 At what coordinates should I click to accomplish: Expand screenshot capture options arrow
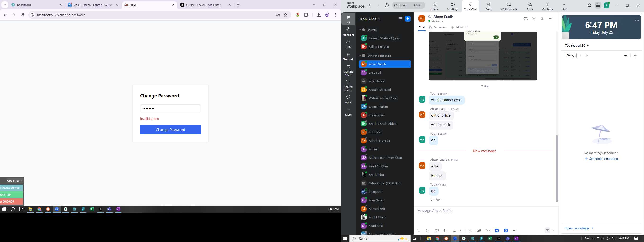coord(461,230)
